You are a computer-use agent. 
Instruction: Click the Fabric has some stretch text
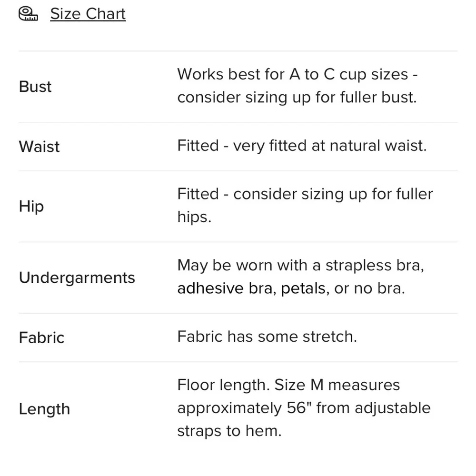click(x=267, y=337)
